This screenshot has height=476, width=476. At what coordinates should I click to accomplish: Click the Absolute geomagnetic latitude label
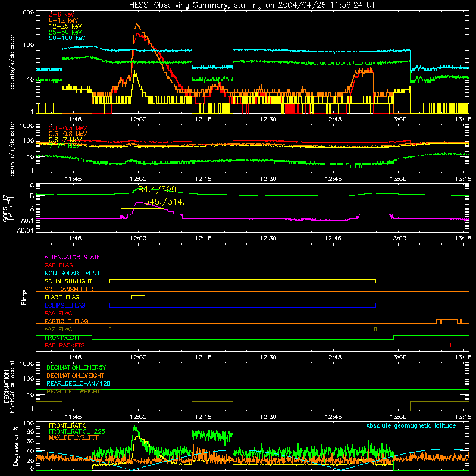click(411, 426)
